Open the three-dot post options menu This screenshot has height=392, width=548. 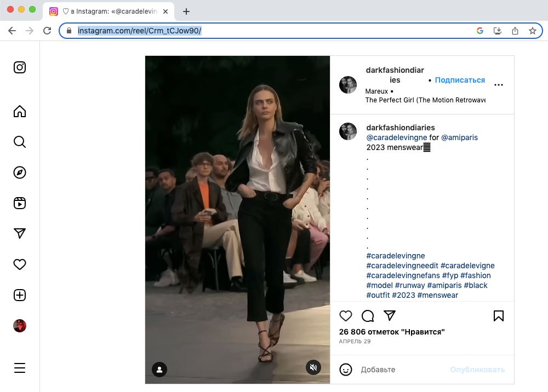498,85
